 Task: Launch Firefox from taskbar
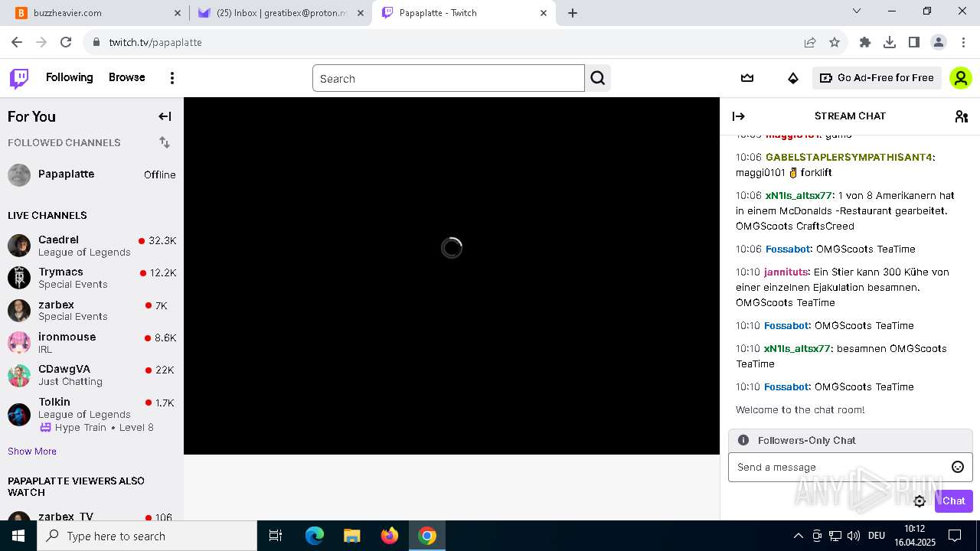390,536
